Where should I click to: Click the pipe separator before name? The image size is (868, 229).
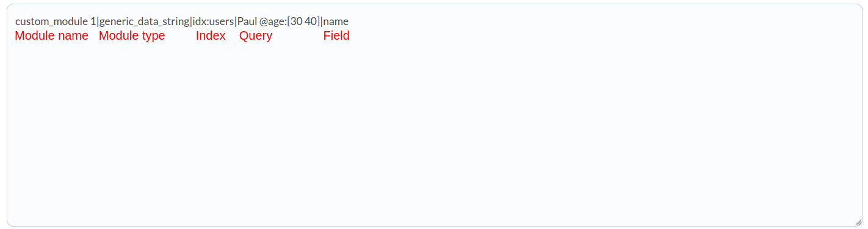(x=321, y=21)
